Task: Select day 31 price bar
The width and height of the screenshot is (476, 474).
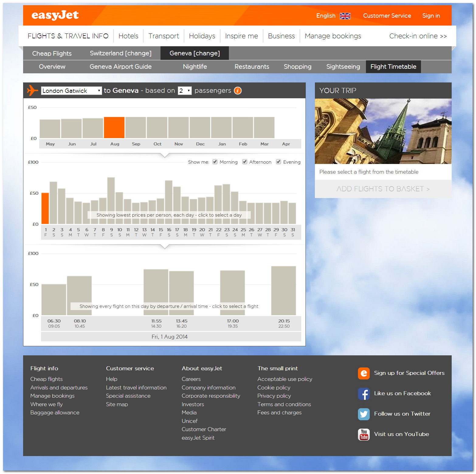Action: (x=292, y=214)
